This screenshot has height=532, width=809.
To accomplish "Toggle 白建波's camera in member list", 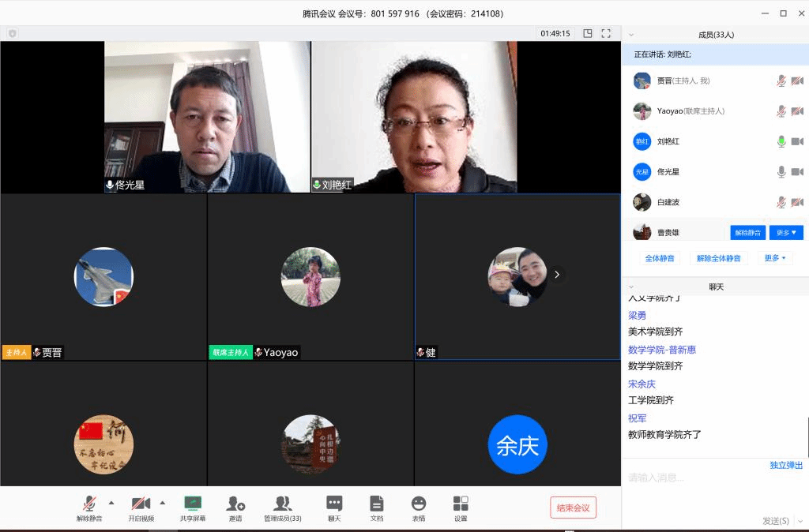I will click(797, 203).
